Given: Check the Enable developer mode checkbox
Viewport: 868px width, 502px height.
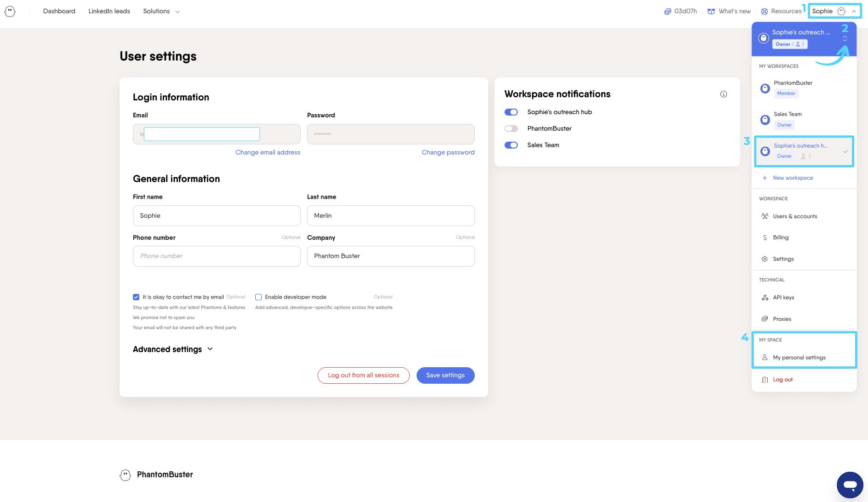Looking at the screenshot, I should 258,297.
